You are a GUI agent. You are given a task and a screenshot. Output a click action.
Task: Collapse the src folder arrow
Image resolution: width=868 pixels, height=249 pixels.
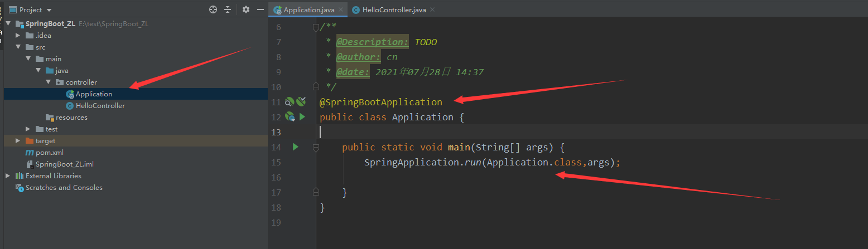point(18,47)
